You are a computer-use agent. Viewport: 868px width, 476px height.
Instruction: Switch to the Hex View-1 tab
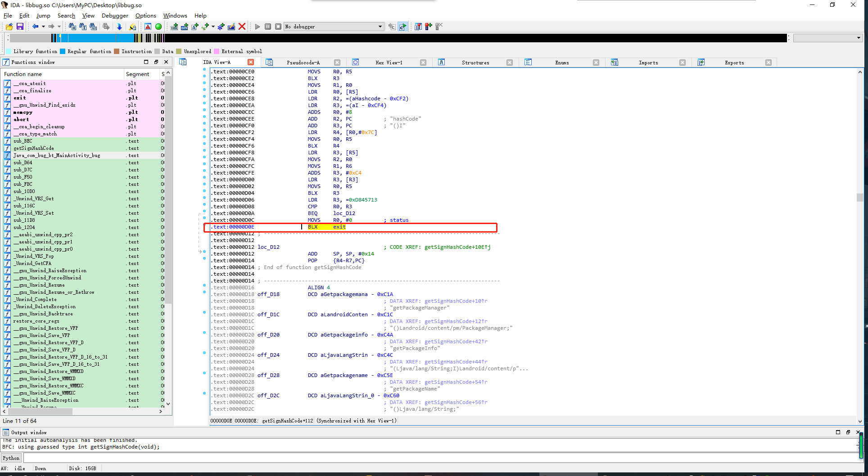[x=389, y=63]
